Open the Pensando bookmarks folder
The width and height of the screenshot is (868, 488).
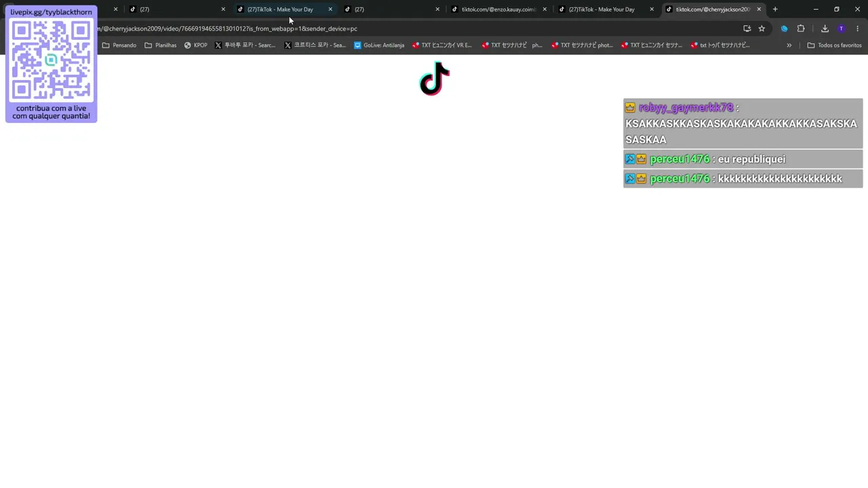click(x=119, y=45)
